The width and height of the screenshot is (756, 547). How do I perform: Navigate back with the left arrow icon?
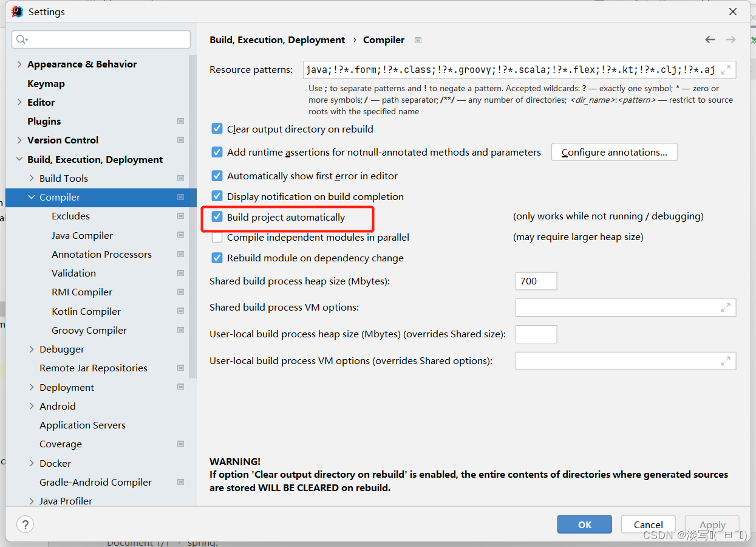click(710, 40)
